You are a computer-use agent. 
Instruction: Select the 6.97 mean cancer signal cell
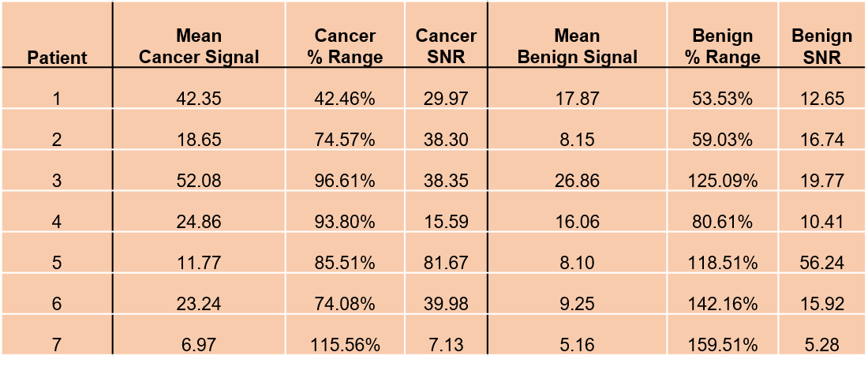(x=199, y=345)
